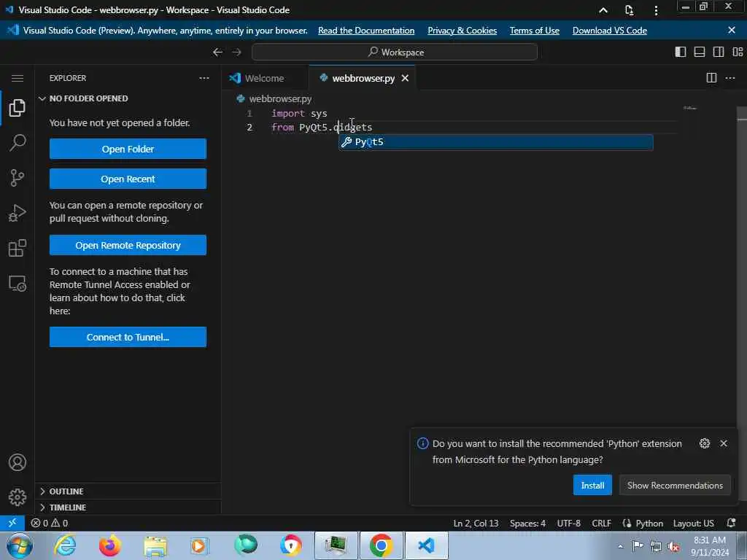Open notification settings gear icon
This screenshot has height=560, width=747.
pos(705,443)
